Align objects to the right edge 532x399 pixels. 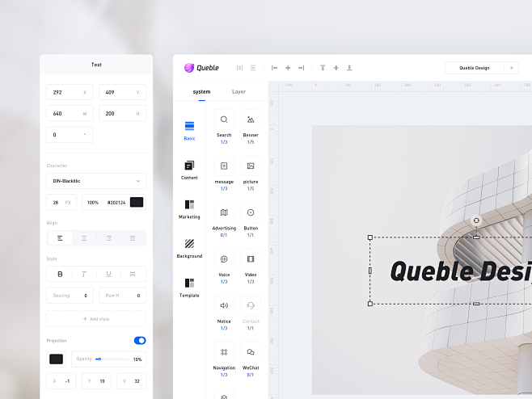click(x=301, y=68)
